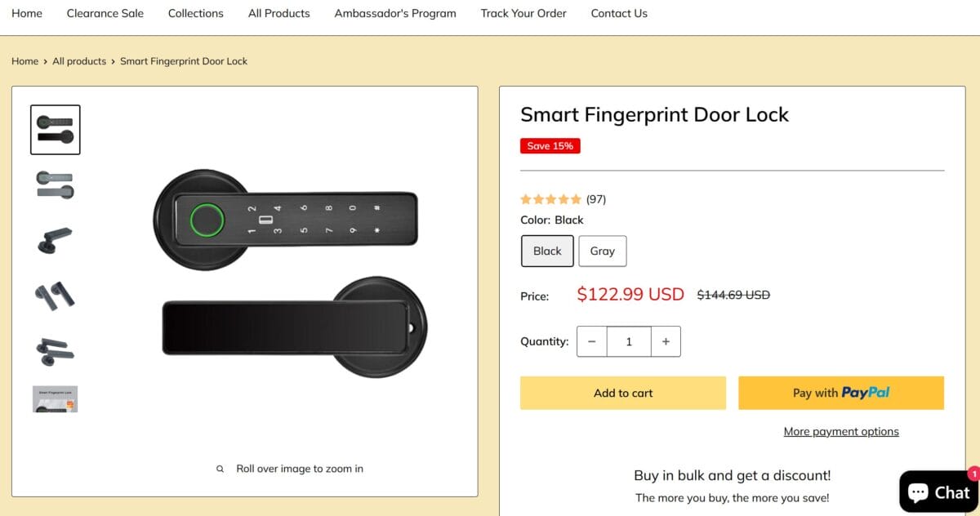Increase quantity with the plus stepper
This screenshot has height=516, width=980.
coord(666,341)
